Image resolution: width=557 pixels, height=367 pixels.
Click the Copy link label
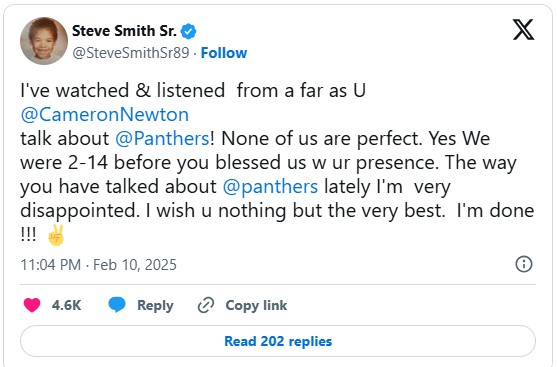point(256,306)
